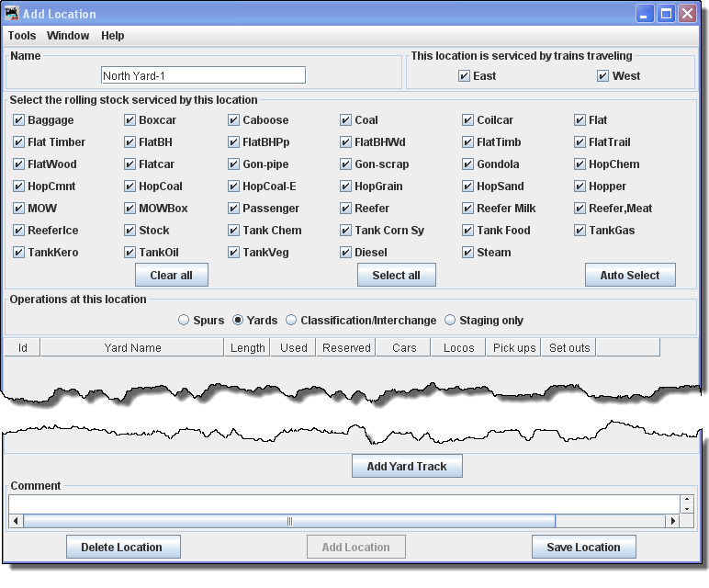Choose Classification/Interchange operation option
The width and height of the screenshot is (709, 588).
coord(291,321)
